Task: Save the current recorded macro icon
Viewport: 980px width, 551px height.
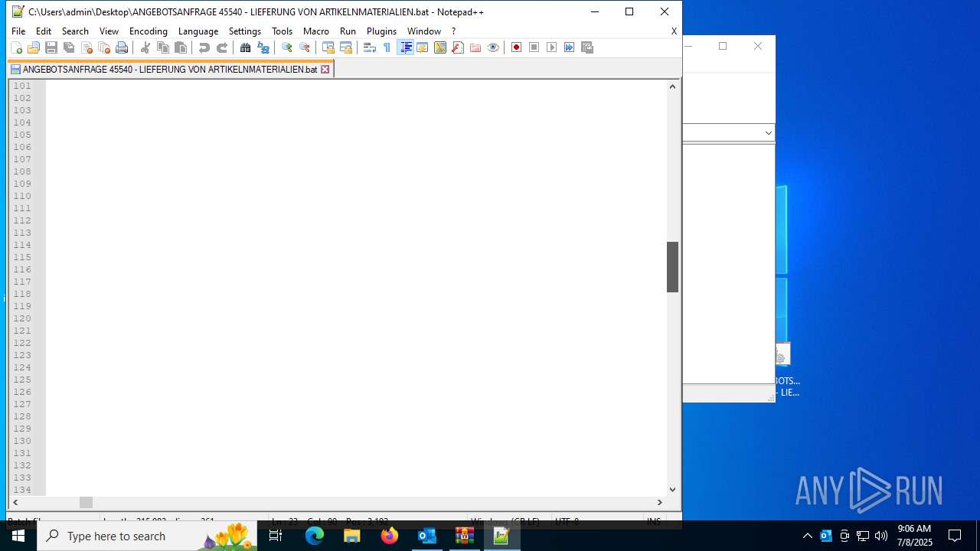Action: tap(587, 47)
